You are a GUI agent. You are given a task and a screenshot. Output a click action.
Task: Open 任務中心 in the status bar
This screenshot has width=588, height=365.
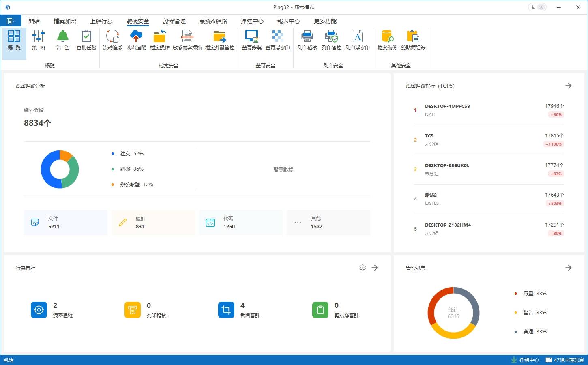[x=525, y=360]
